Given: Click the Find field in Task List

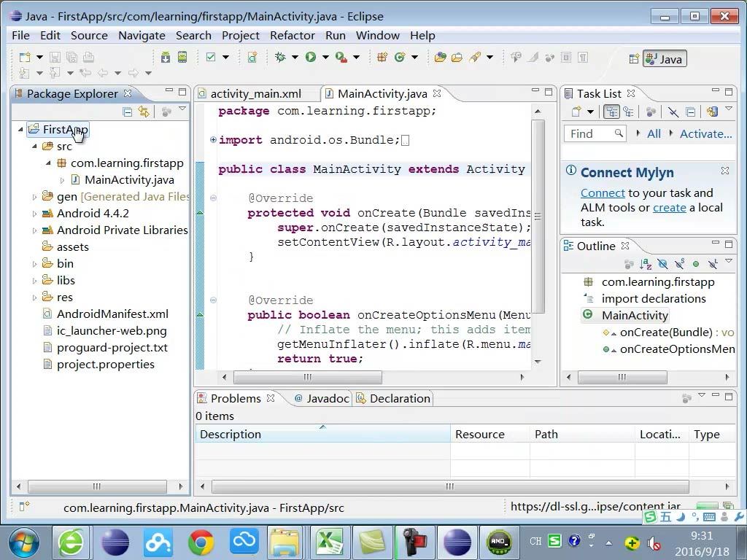Looking at the screenshot, I should [595, 134].
